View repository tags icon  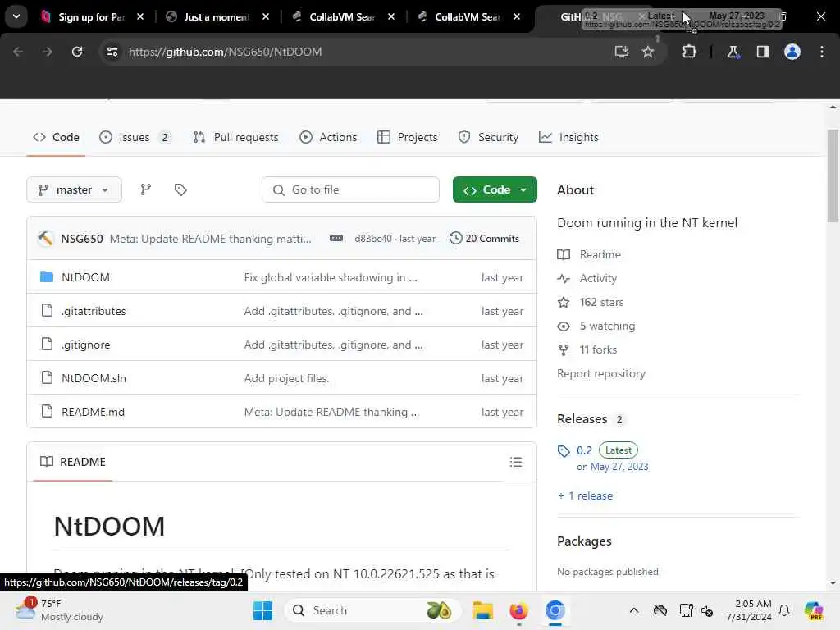(x=180, y=189)
